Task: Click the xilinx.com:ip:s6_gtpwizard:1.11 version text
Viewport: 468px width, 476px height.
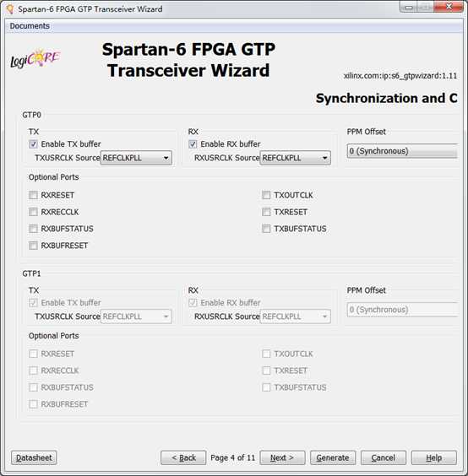Action: pyautogui.click(x=400, y=76)
